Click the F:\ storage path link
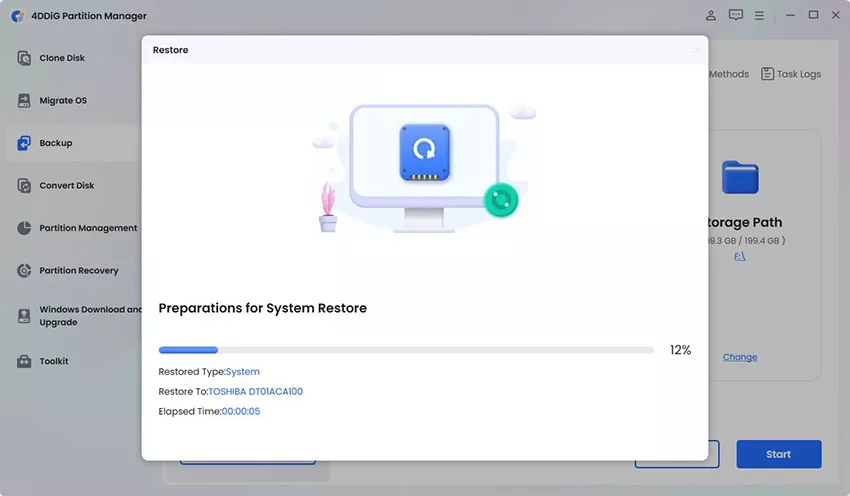 740,256
